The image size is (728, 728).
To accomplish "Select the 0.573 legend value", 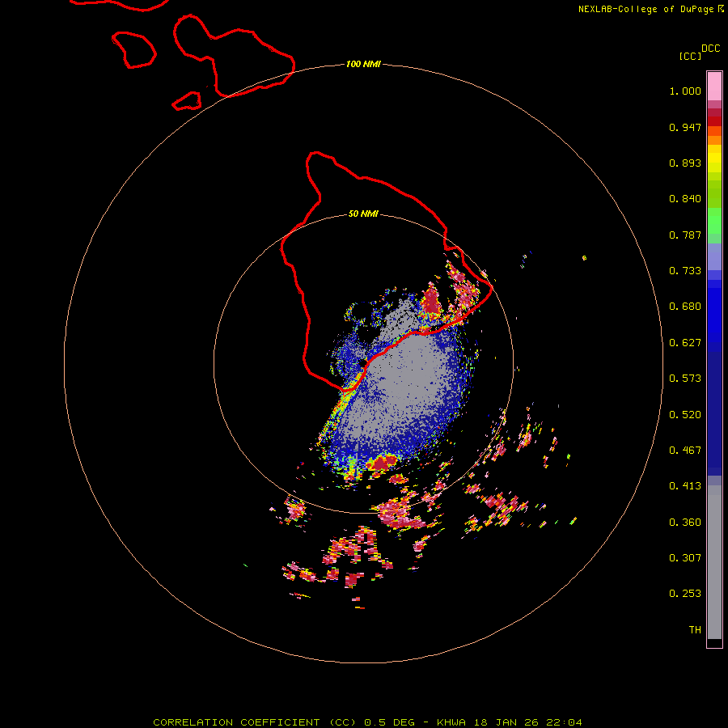I will pyautogui.click(x=685, y=379).
